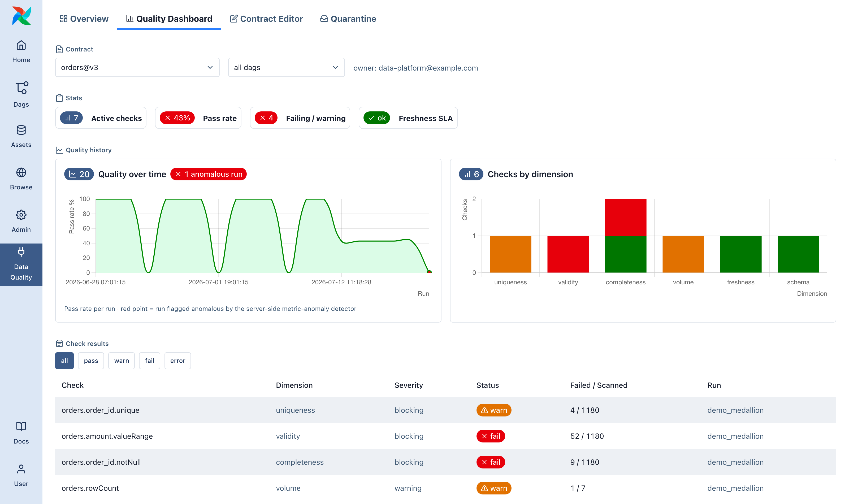
Task: Click the Quality history chart icon
Action: [59, 150]
